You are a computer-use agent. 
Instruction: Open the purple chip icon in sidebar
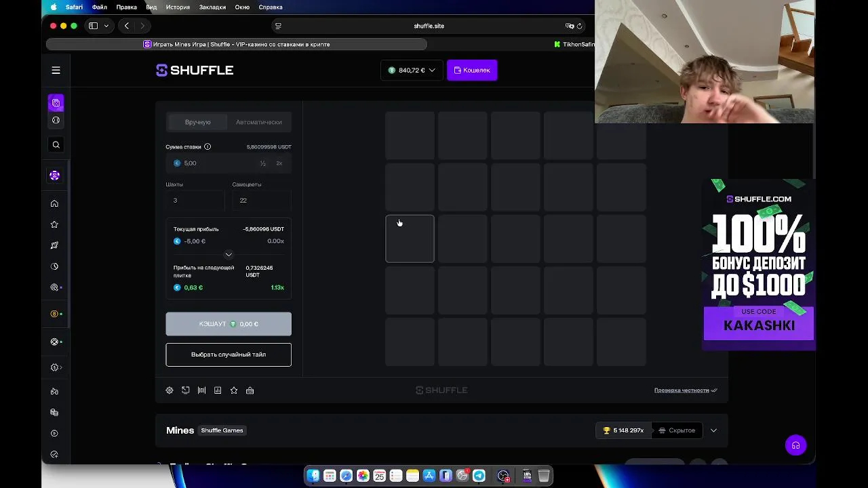pyautogui.click(x=55, y=176)
